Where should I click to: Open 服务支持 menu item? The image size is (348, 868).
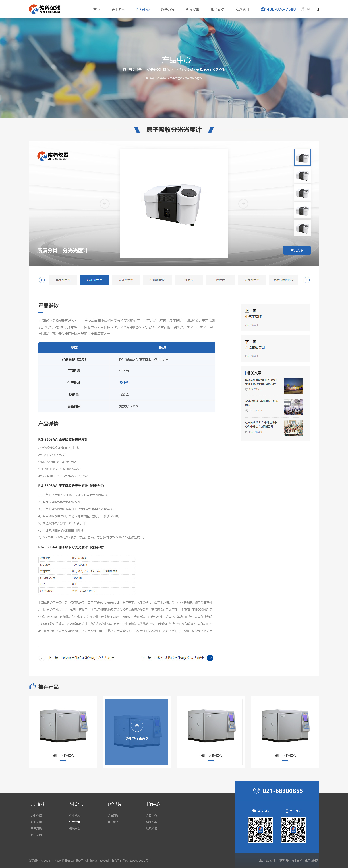[x=217, y=9]
